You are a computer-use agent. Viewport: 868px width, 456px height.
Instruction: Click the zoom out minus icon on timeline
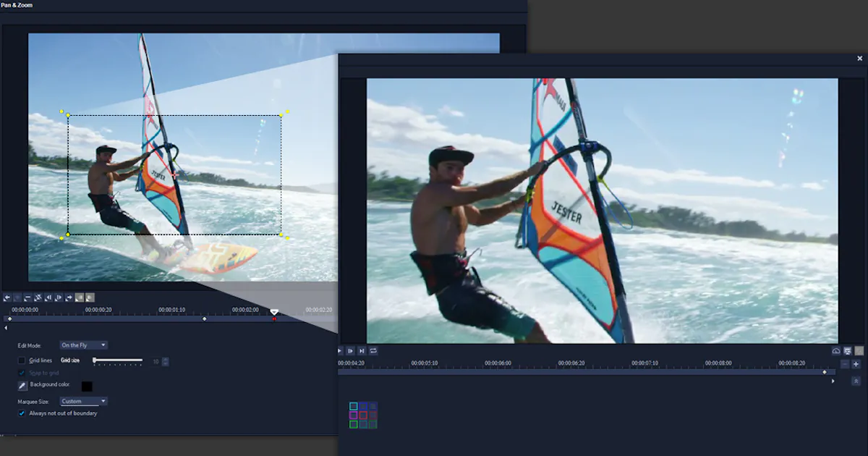845,364
